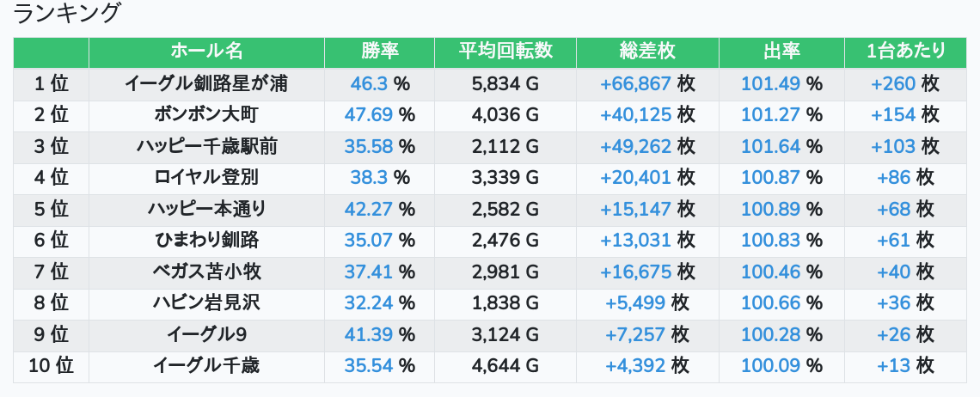Click the 101.64 payout rate link
The height and width of the screenshot is (397, 980).
tap(770, 146)
